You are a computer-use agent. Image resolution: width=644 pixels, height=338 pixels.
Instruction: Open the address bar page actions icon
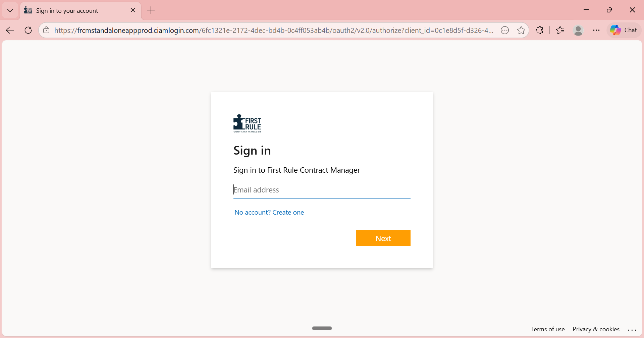pos(505,30)
